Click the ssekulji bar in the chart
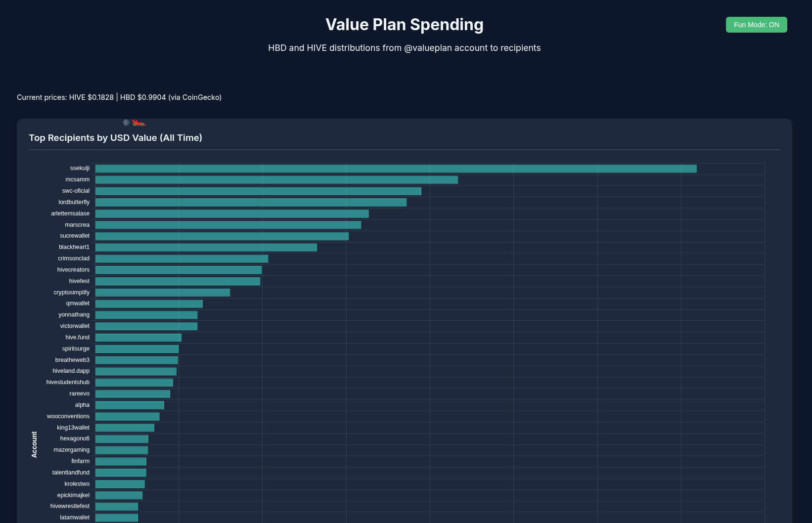The image size is (812, 523). coord(396,169)
